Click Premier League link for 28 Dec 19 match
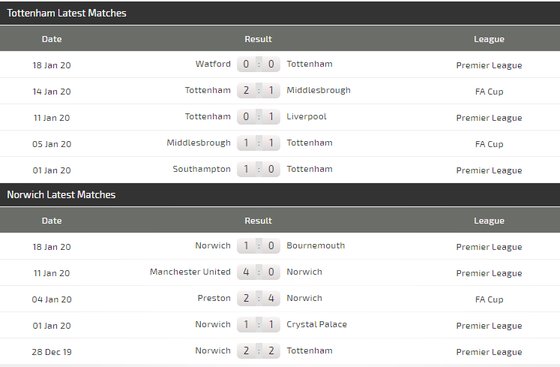Screen dimensions: 560x367 pyautogui.click(x=489, y=352)
